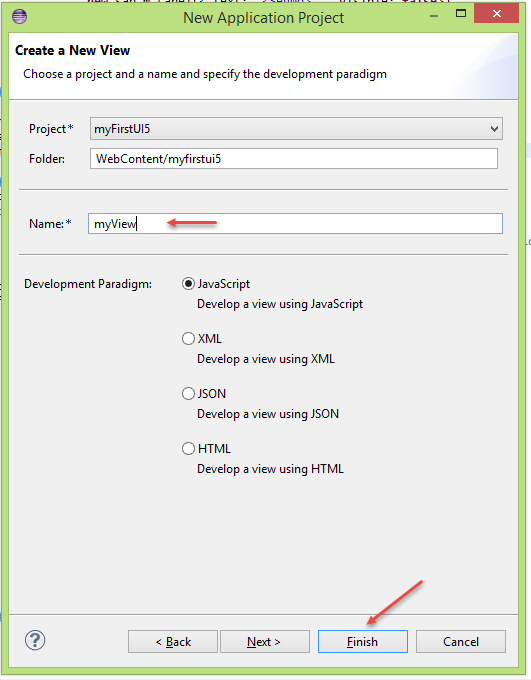Click the Finish button

pyautogui.click(x=363, y=641)
